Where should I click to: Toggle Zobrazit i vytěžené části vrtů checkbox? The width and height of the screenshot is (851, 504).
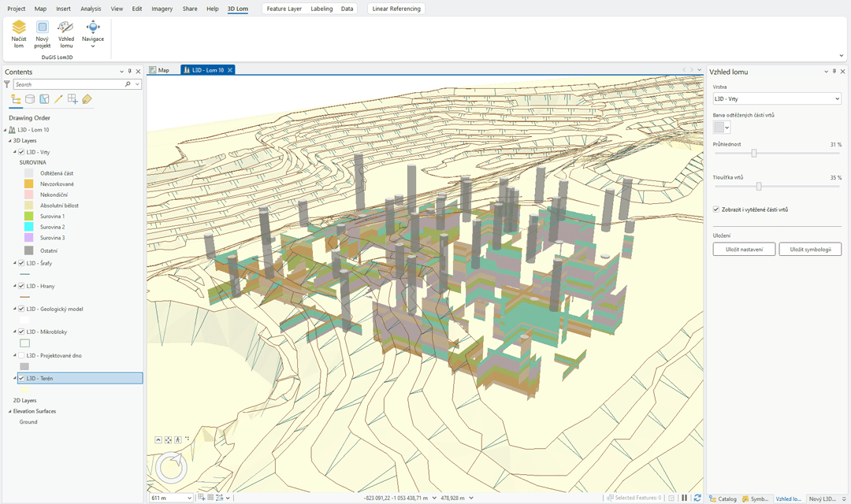tap(715, 209)
